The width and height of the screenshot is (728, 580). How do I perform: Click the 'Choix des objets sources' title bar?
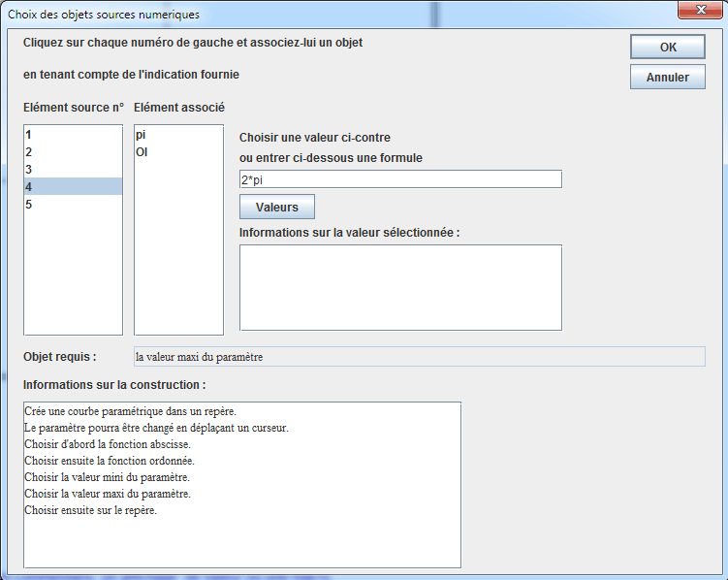tap(291, 14)
